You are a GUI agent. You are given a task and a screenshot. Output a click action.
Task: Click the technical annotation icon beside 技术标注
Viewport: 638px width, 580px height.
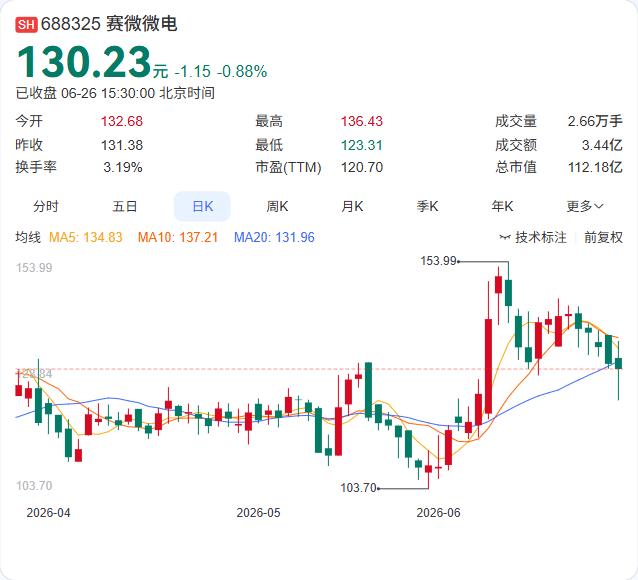505,237
